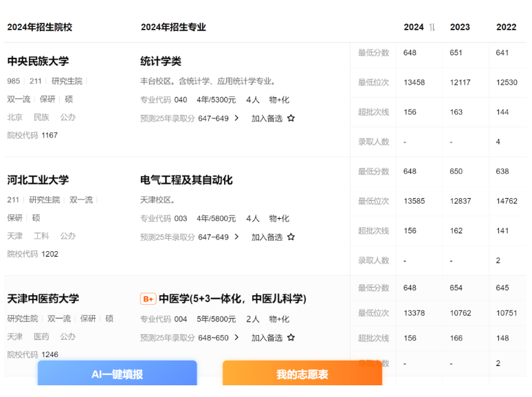Click the 651 score cell
532x397 pixels.
456,53
